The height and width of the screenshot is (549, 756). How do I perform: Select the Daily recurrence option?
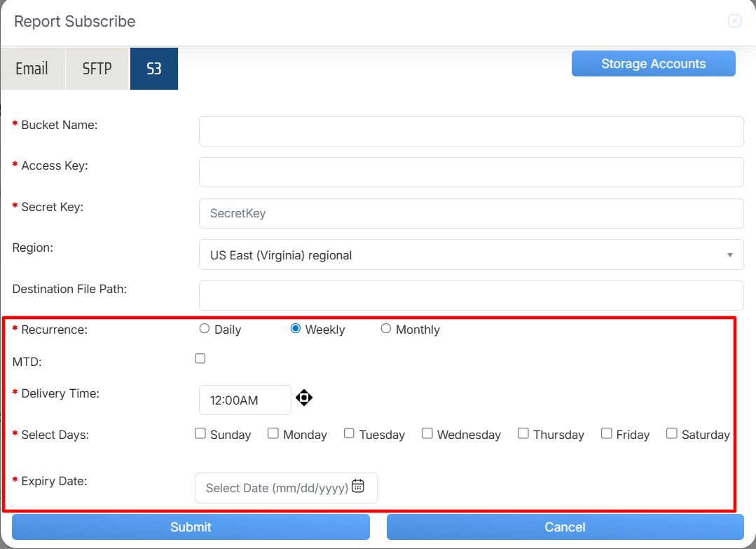[205, 329]
